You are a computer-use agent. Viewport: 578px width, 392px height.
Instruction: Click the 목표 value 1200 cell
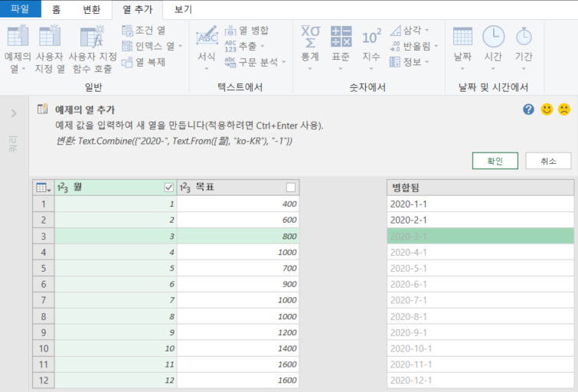click(x=238, y=332)
